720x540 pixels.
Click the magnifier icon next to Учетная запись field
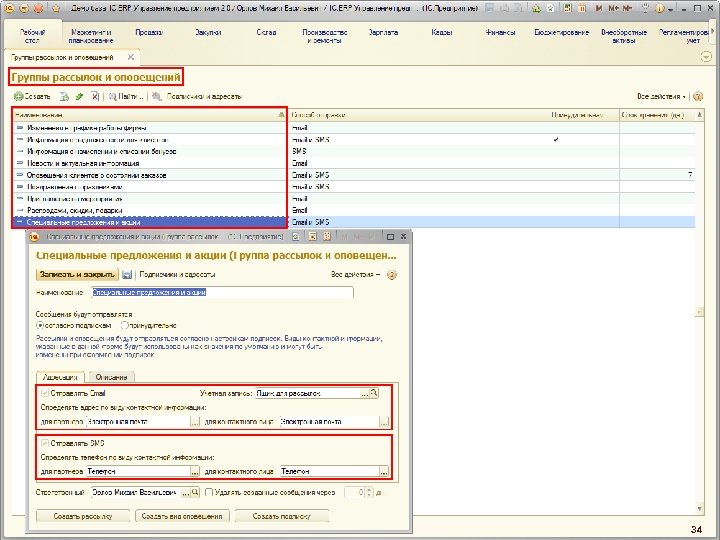click(373, 393)
